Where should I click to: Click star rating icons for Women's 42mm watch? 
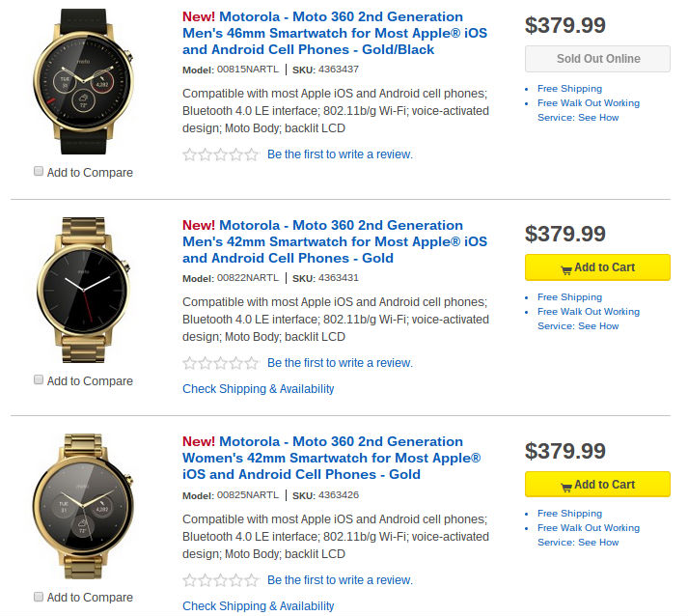click(x=221, y=580)
